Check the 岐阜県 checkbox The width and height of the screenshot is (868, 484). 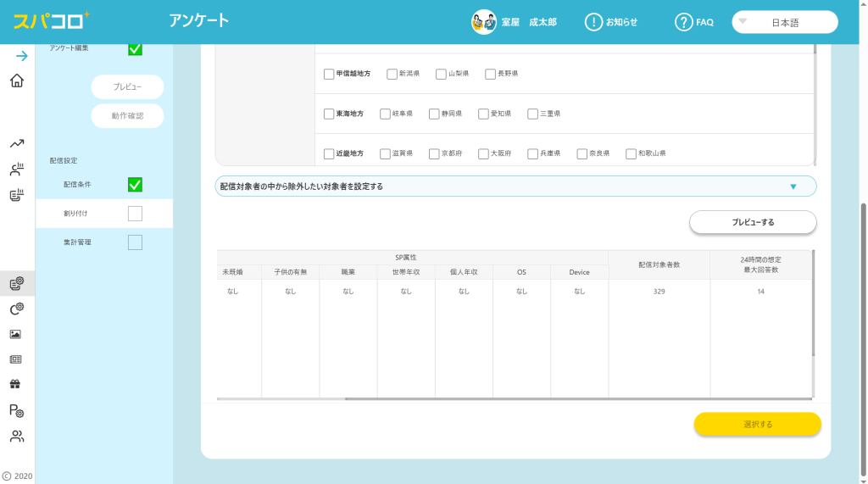pos(386,114)
